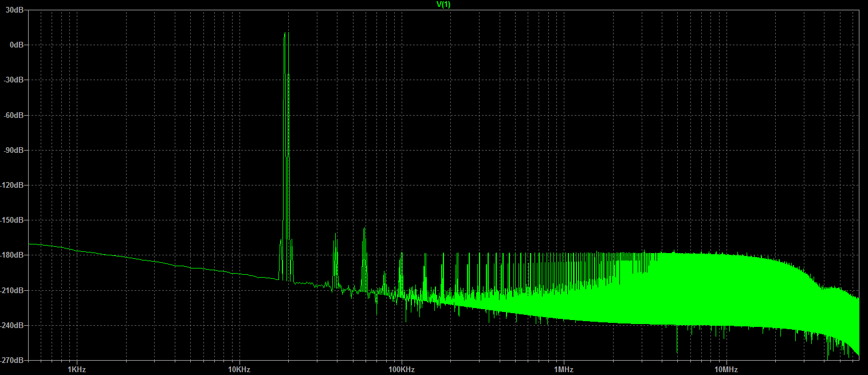Click the tallest spectral peak near 20KHz
The height and width of the screenshot is (375, 868).
(285, 34)
